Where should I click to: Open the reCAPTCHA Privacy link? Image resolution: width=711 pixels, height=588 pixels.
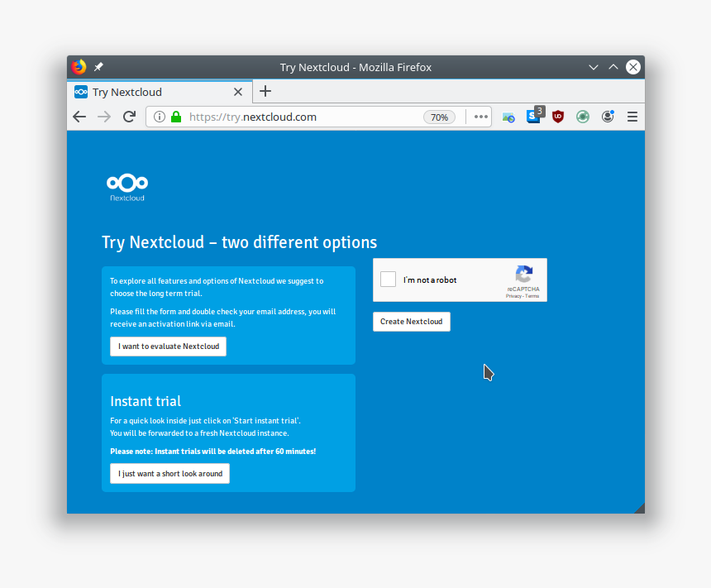pyautogui.click(x=513, y=296)
